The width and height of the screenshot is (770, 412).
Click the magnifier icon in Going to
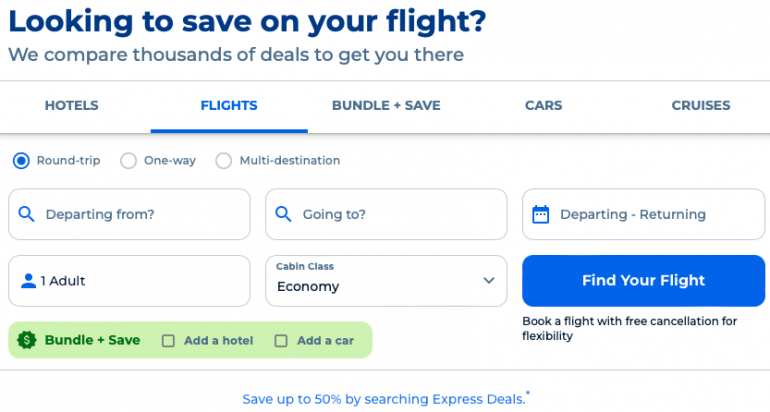(x=284, y=214)
